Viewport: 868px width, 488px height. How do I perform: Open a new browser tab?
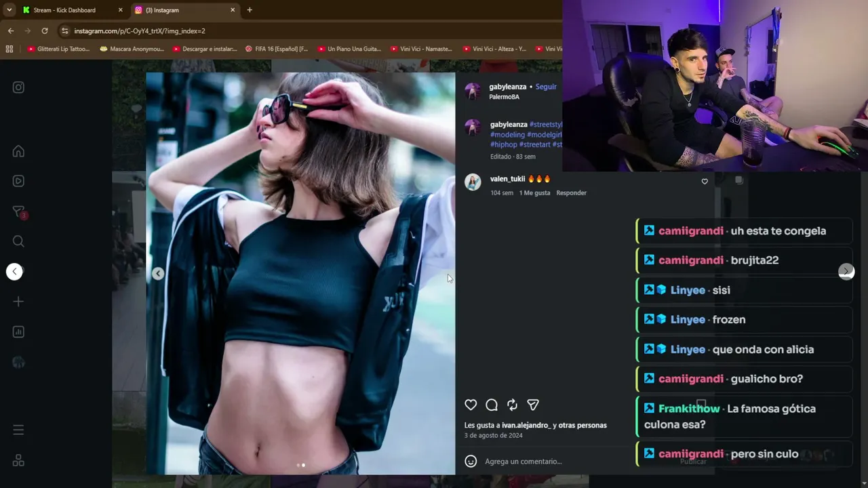coord(250,10)
